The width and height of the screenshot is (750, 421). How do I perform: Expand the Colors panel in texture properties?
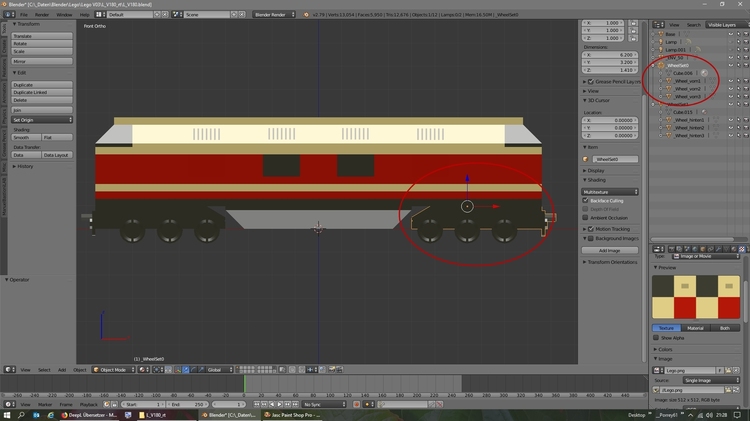coord(663,349)
